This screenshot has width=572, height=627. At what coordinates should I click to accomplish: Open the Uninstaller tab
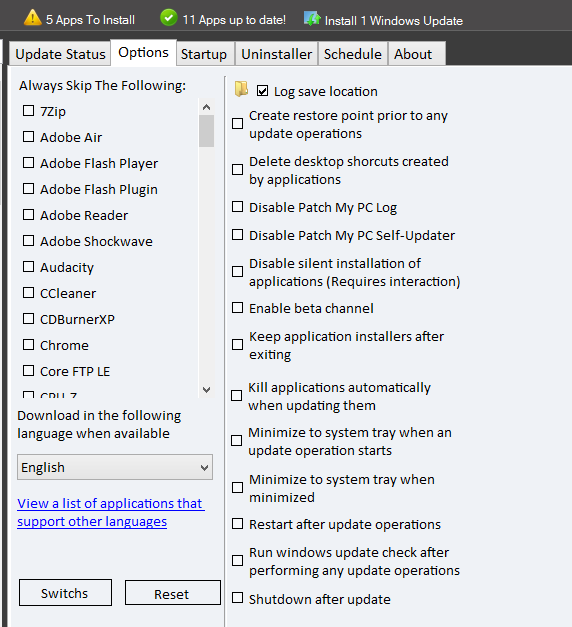coord(276,54)
